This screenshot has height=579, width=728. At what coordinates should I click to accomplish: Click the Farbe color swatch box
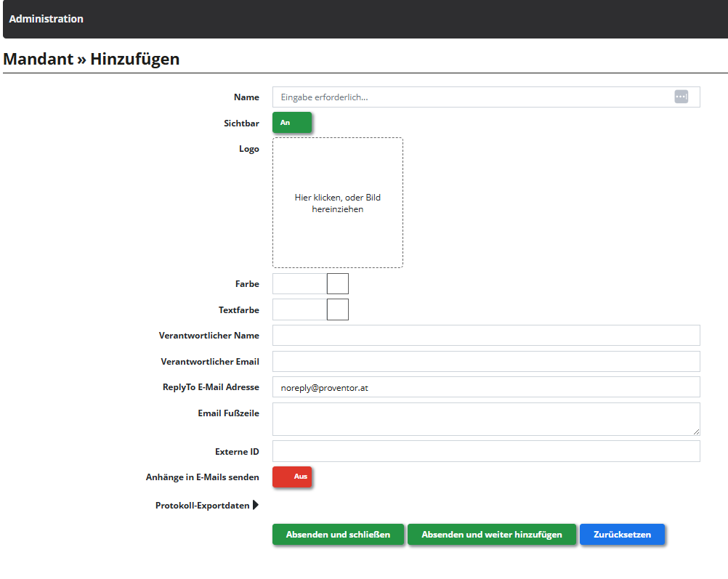pos(338,284)
